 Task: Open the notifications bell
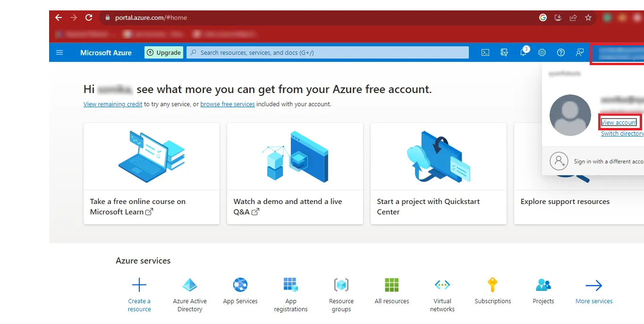[x=523, y=52]
